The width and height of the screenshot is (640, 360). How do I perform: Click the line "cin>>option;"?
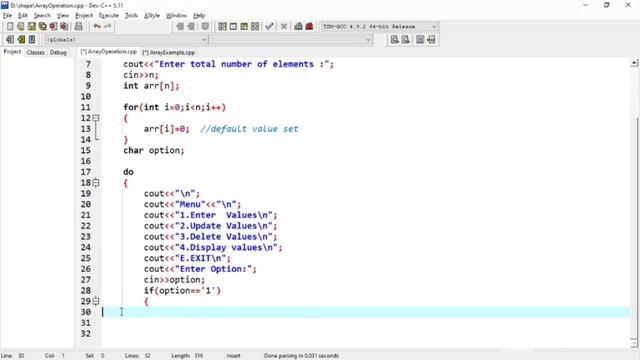click(174, 280)
